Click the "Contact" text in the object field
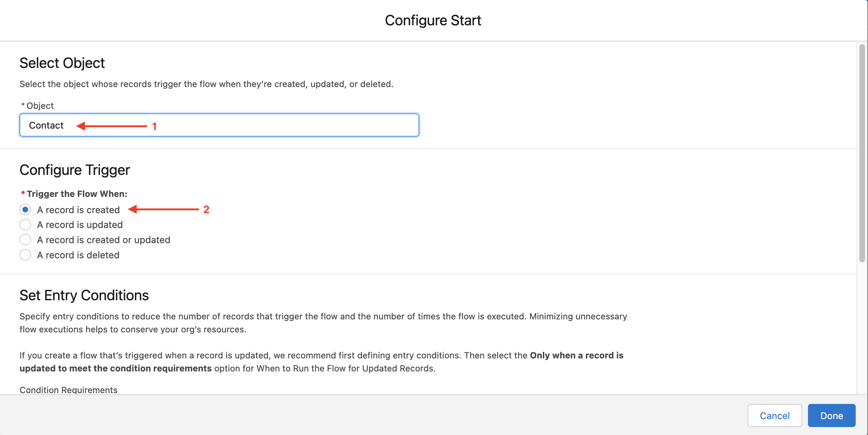This screenshot has width=868, height=435. pos(46,125)
